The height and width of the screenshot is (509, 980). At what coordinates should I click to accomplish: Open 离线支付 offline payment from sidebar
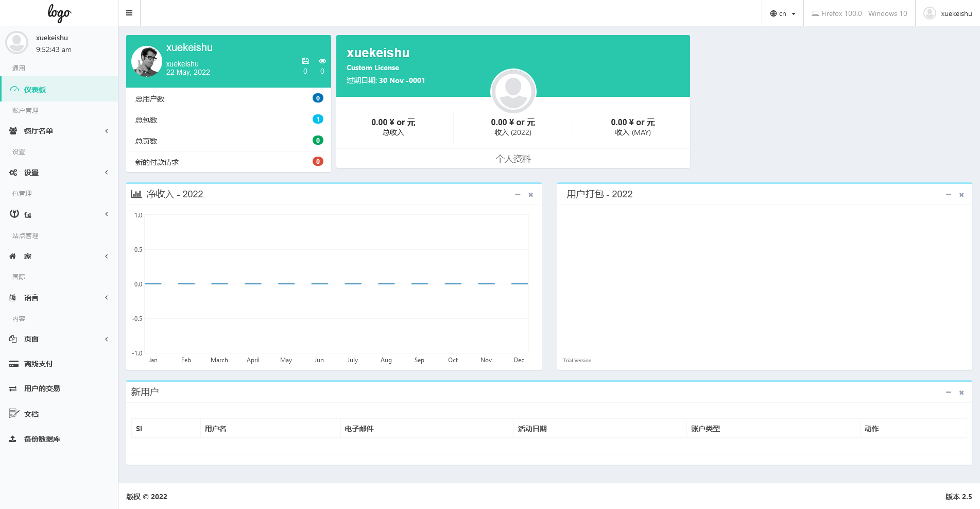(x=38, y=364)
